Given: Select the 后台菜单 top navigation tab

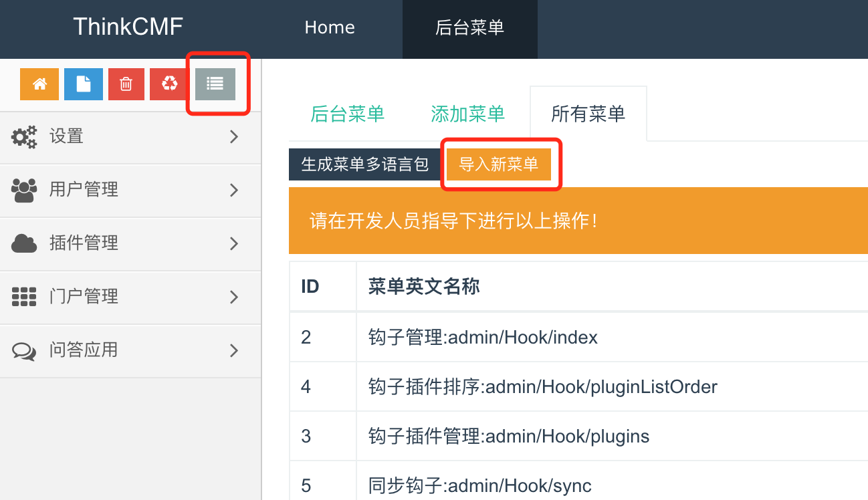Looking at the screenshot, I should click(x=469, y=28).
